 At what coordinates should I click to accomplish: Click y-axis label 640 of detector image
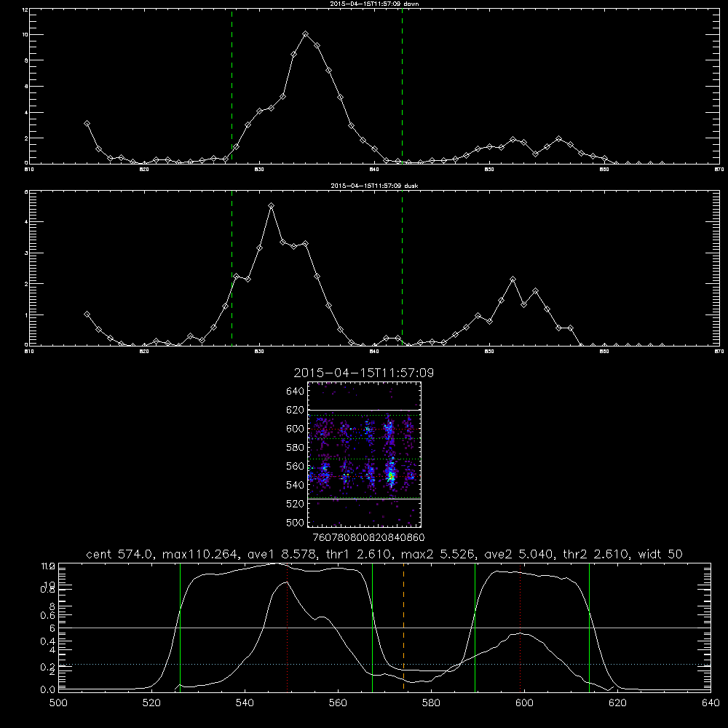[x=296, y=391]
